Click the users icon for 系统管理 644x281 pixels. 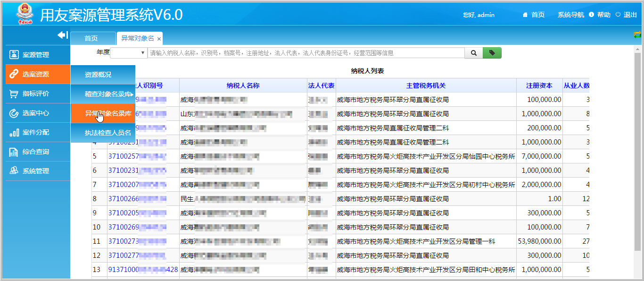coord(14,171)
